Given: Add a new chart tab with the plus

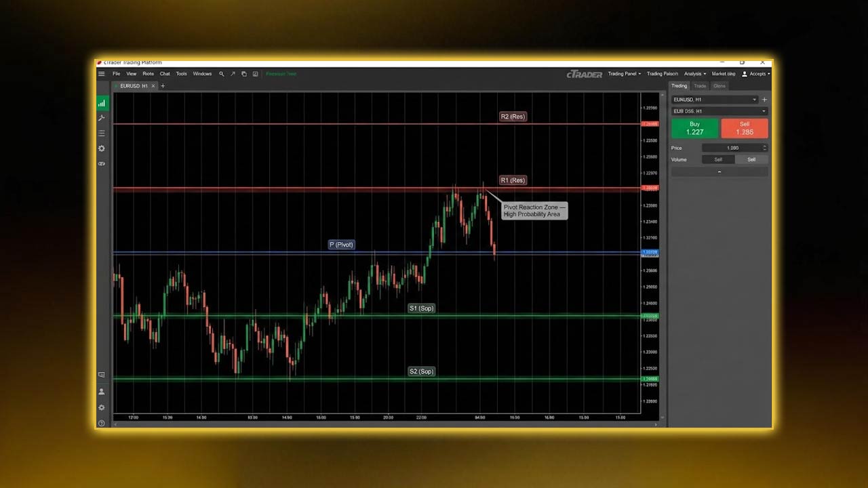Looking at the screenshot, I should point(163,86).
